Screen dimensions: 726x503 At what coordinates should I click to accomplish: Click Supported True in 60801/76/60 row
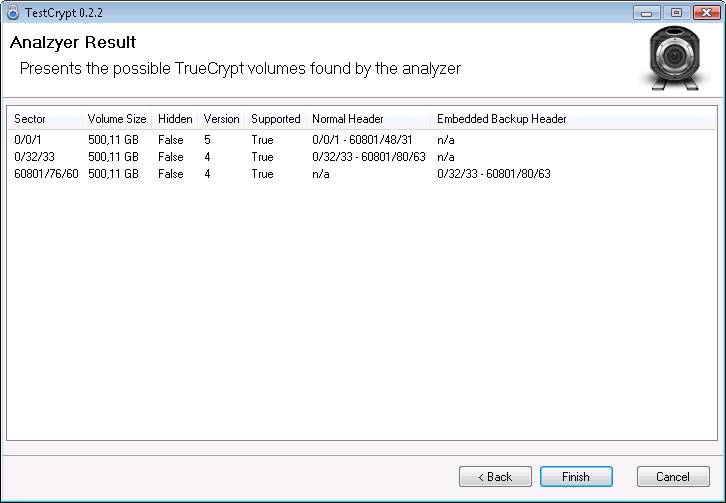[x=263, y=174]
